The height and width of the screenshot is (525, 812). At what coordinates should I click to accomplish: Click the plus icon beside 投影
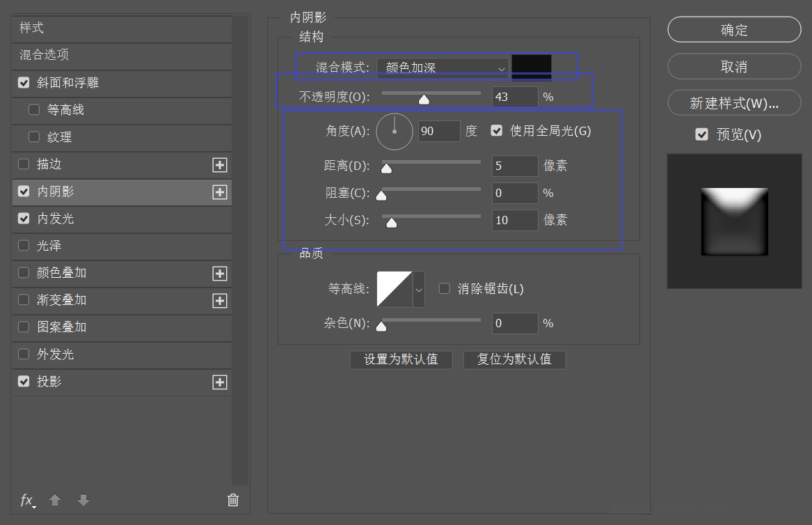click(219, 382)
